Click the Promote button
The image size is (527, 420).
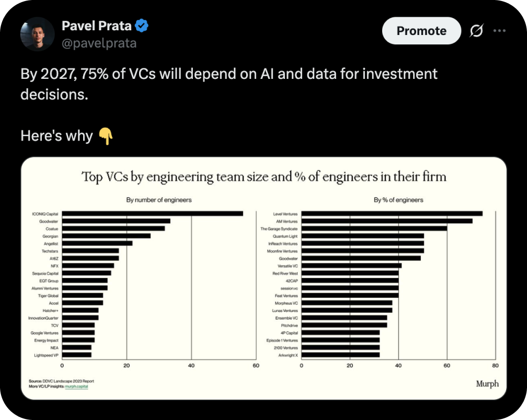(421, 30)
